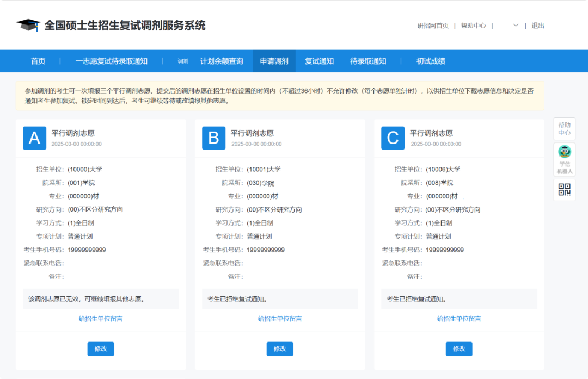Image resolution: width=588 pixels, height=379 pixels.
Task: Click the 帮助中心 link in top bar
Action: 474,25
